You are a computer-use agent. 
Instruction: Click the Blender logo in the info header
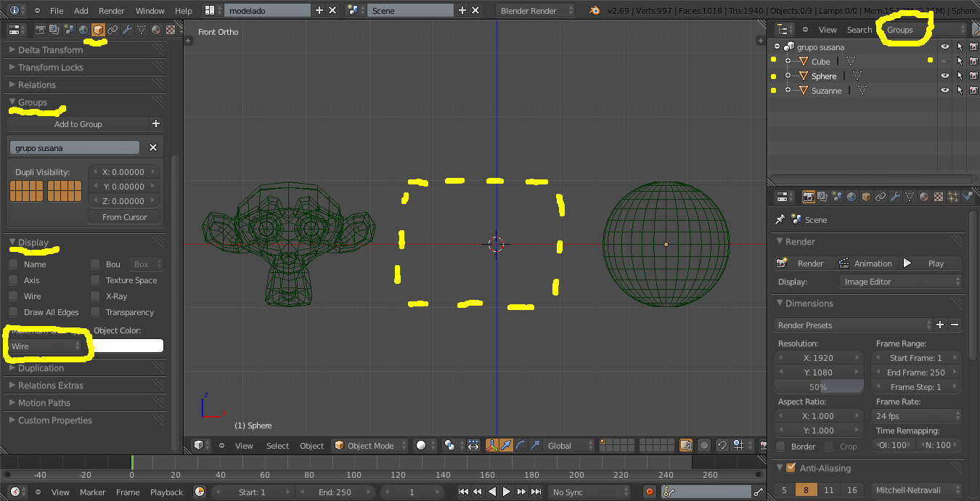pyautogui.click(x=595, y=10)
